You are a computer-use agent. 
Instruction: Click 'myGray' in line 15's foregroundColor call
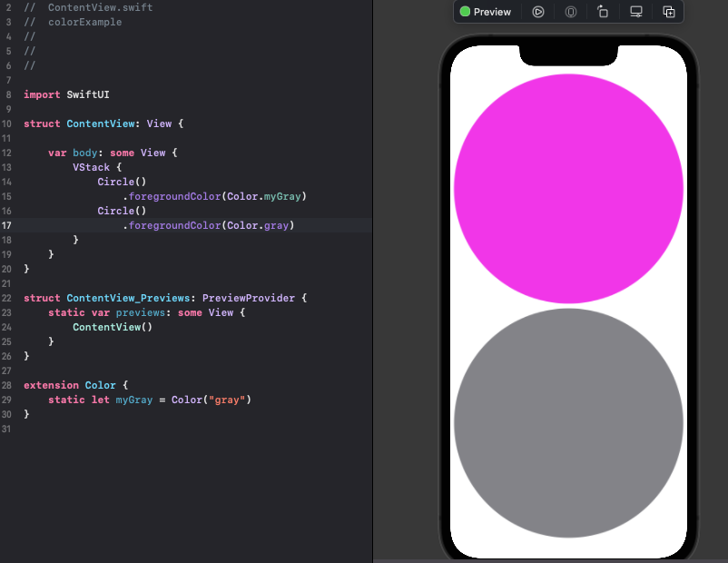pyautogui.click(x=282, y=196)
